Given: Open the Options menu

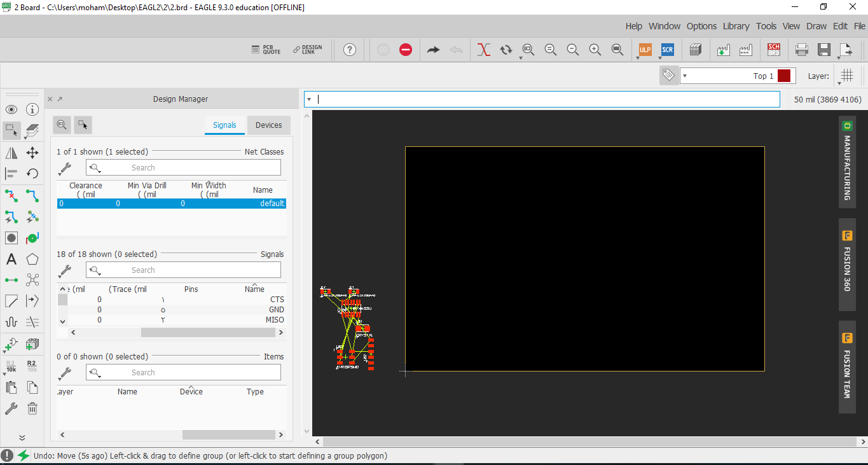Looking at the screenshot, I should tap(701, 26).
